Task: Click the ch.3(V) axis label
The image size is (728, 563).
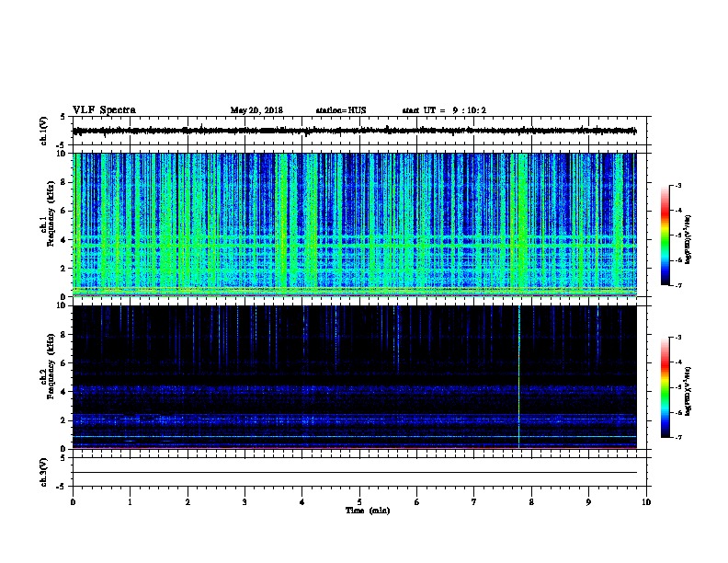Action: pyautogui.click(x=43, y=472)
